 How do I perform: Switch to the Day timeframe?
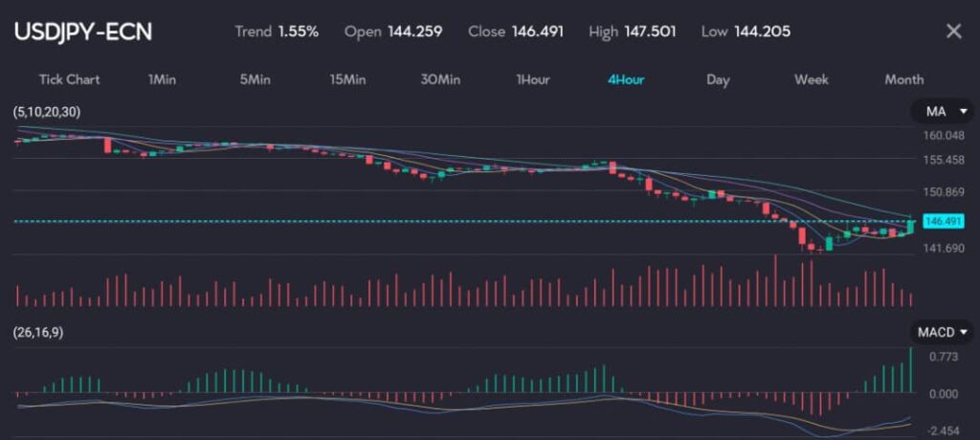pos(718,79)
